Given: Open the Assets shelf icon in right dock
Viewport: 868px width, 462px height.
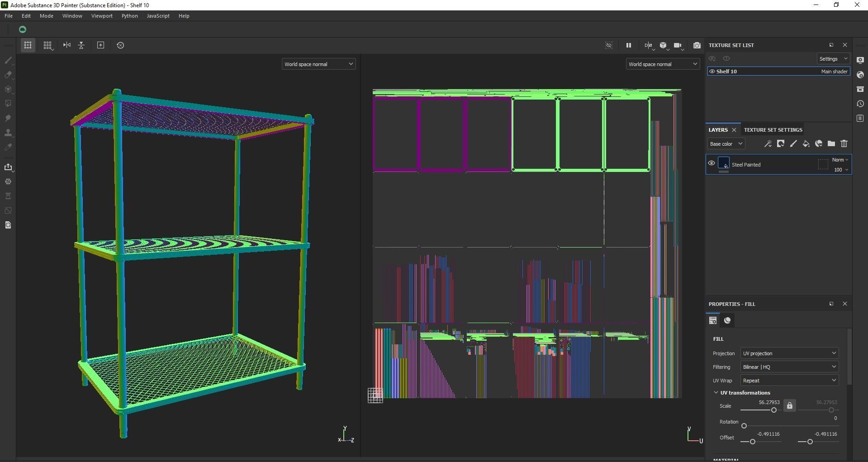Looking at the screenshot, I should point(860,89).
